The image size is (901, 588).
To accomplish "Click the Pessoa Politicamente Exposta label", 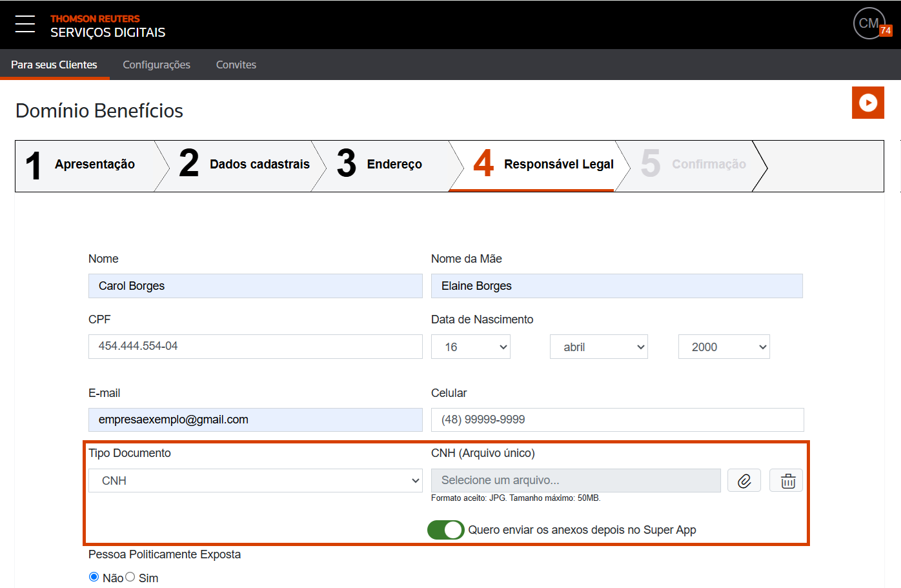I will tap(165, 554).
